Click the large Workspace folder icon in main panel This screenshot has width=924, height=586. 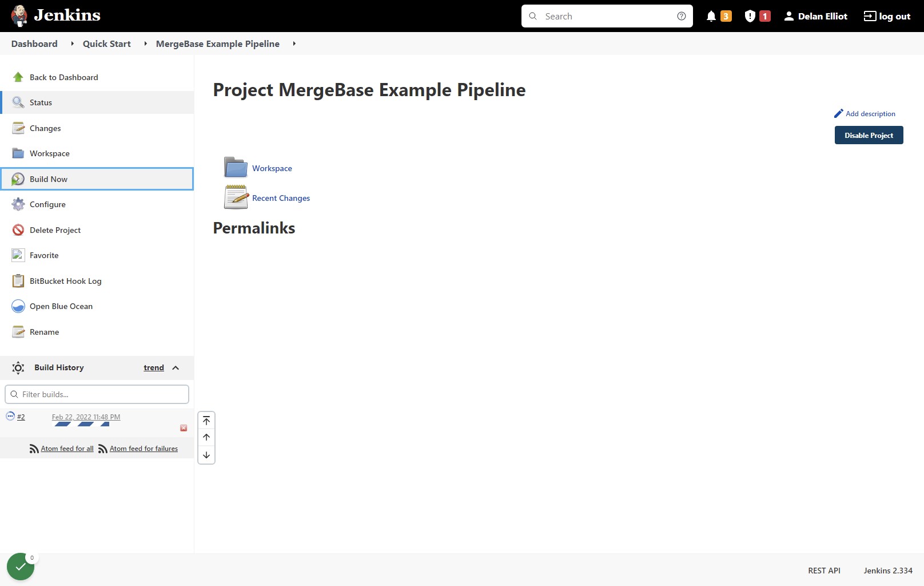click(236, 167)
